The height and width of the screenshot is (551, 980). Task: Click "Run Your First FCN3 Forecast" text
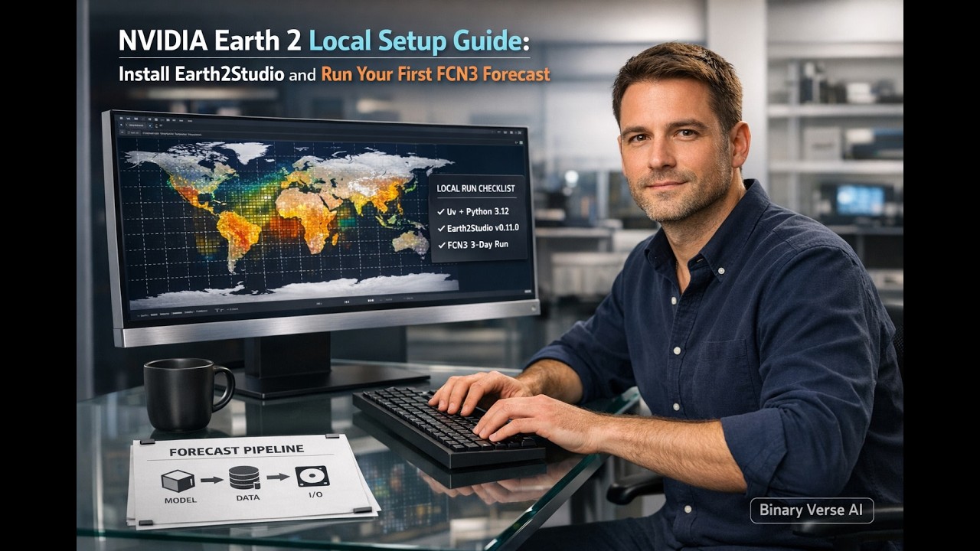tap(435, 75)
